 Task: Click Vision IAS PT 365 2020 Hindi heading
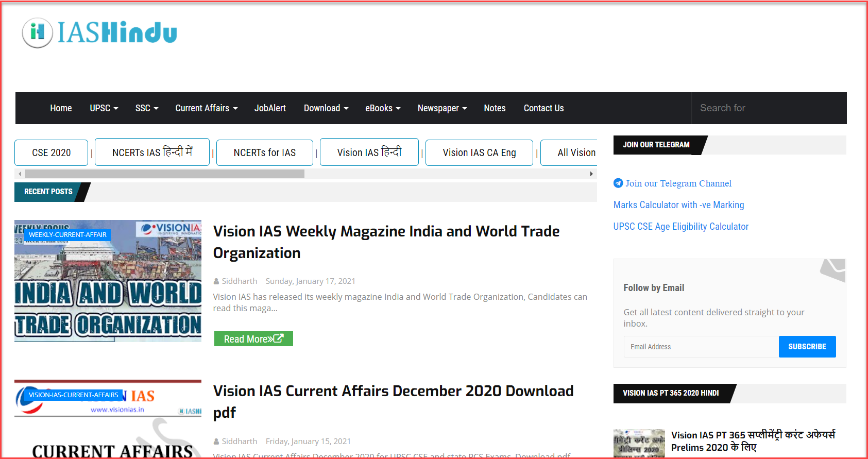pyautogui.click(x=671, y=393)
